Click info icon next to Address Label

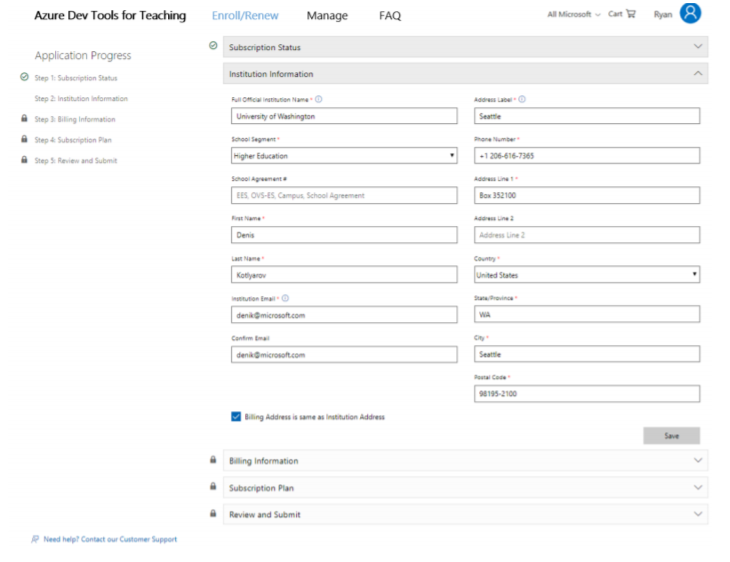point(522,99)
